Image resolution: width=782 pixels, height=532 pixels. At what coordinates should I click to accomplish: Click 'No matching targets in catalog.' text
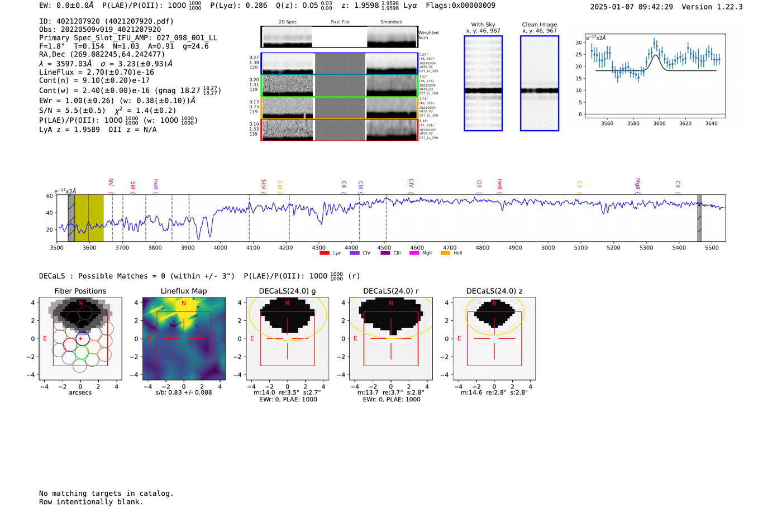click(106, 493)
